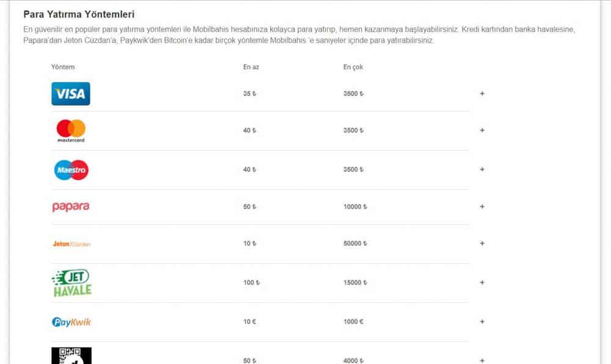Expand PayKwik row plus sign
The width and height of the screenshot is (611, 364).
[482, 322]
